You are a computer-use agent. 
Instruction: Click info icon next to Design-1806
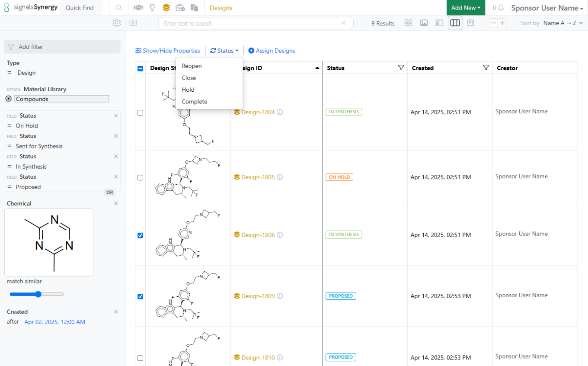point(280,234)
